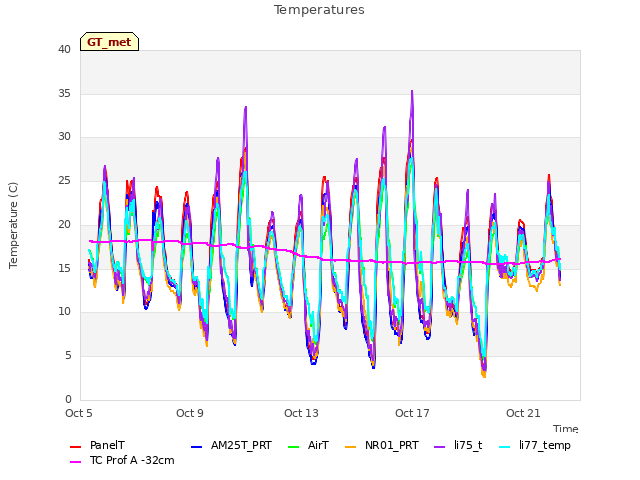The width and height of the screenshot is (640, 480).
Task: Click the Oct 5 axis tick label
Action: [79, 413]
